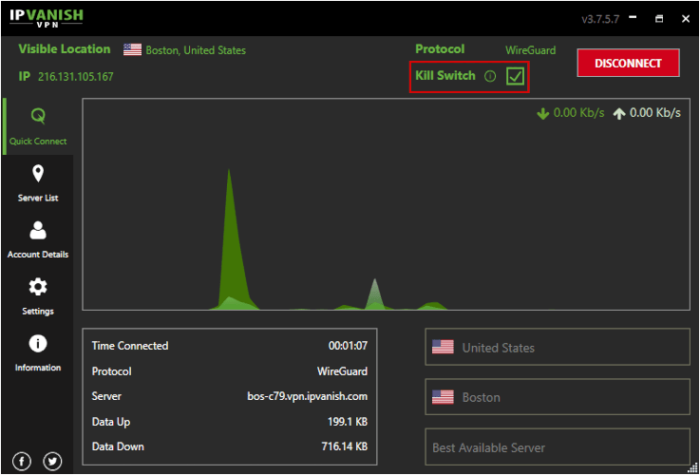Click the WireGuard value in connection details
Viewport: 700px width, 475px height.
342,371
